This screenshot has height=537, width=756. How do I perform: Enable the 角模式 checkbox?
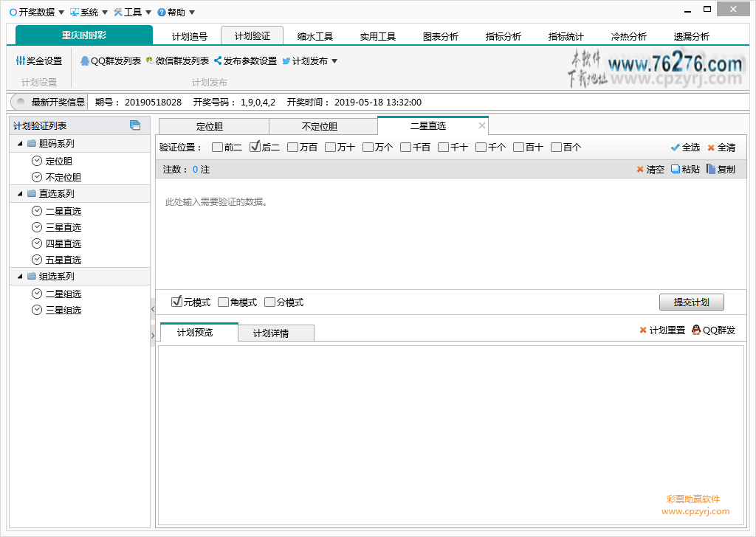click(223, 302)
